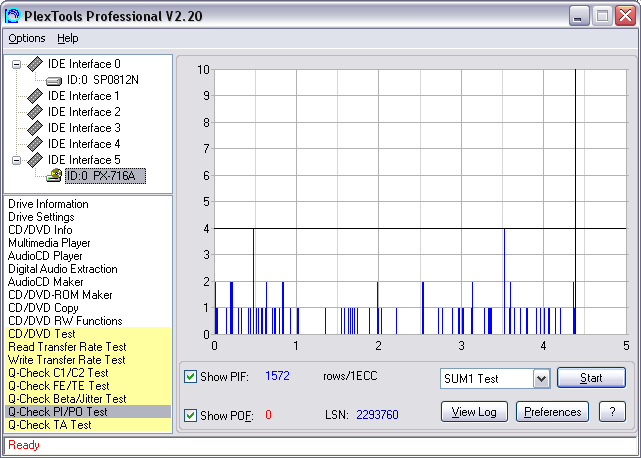Collapse the IDE Interface 0 tree node
This screenshot has height=458, width=641.
(16, 64)
